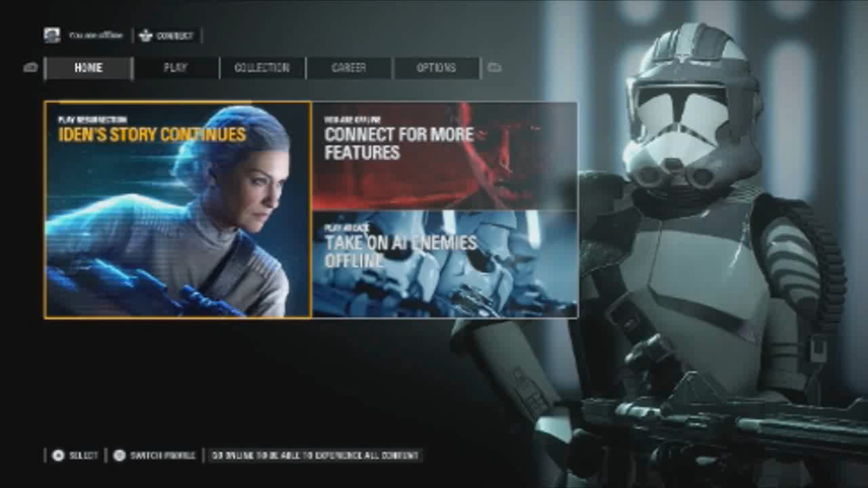Click the left bumper icon before Home

coord(31,68)
